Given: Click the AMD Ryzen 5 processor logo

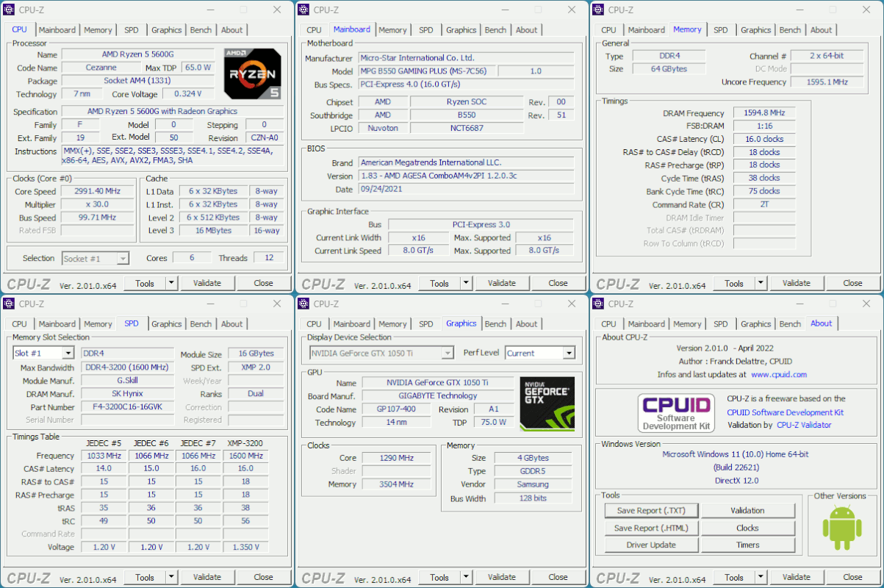Looking at the screenshot, I should tap(253, 73).
